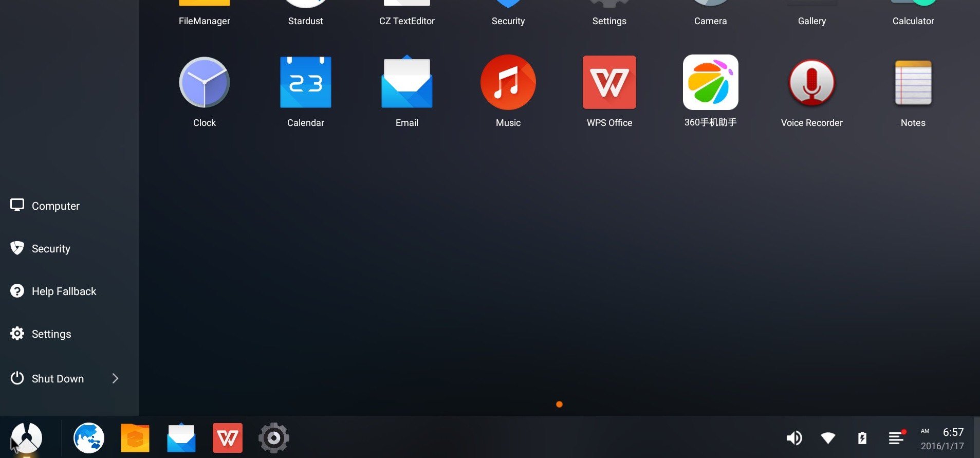980x458 pixels.
Task: Open Computer from the start menu sidebar
Action: coord(45,206)
